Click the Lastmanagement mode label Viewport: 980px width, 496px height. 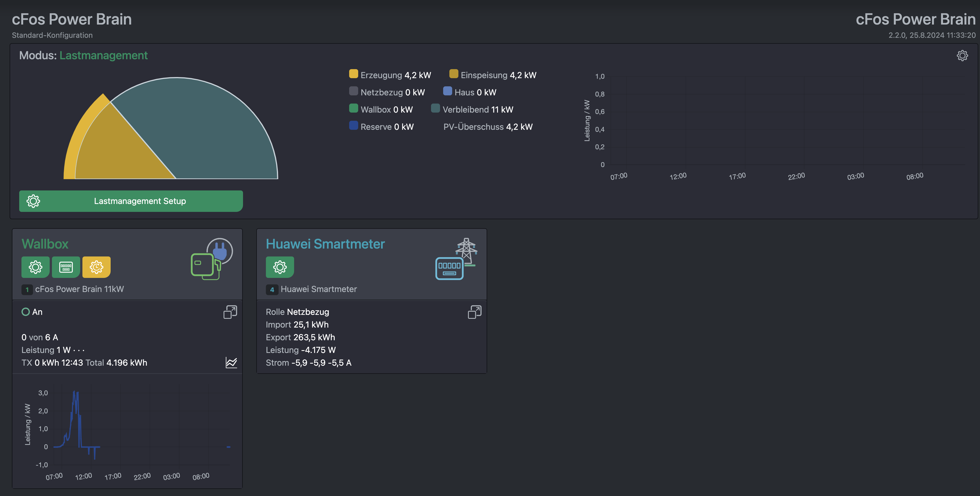104,56
